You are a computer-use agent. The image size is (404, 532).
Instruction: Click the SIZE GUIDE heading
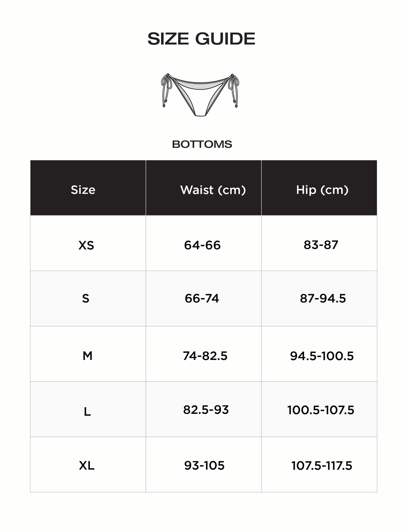click(201, 39)
